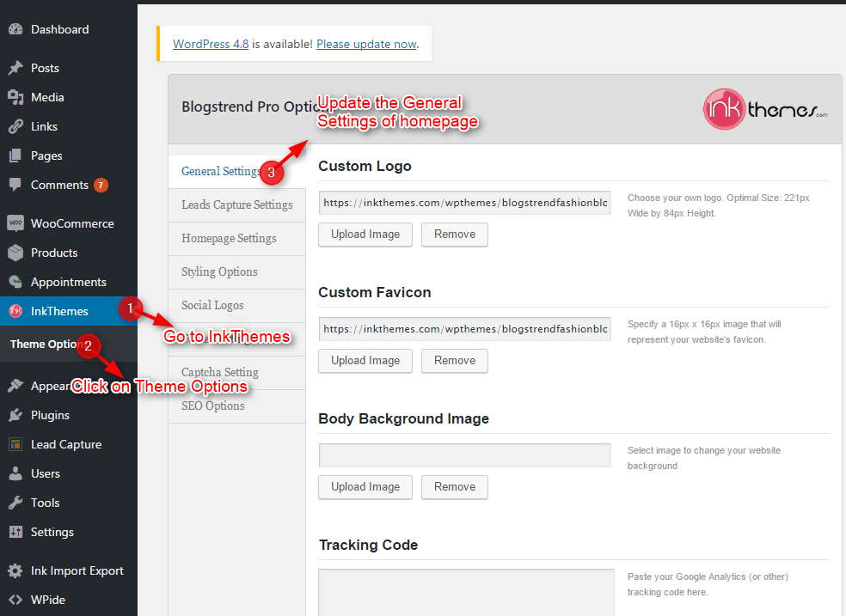Open the Plugins menu item

coord(69,415)
